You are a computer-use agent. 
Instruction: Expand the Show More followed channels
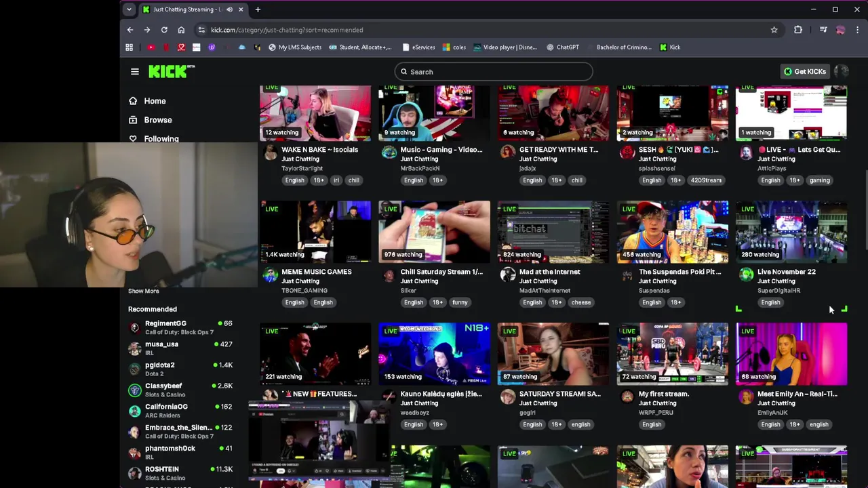(x=144, y=291)
